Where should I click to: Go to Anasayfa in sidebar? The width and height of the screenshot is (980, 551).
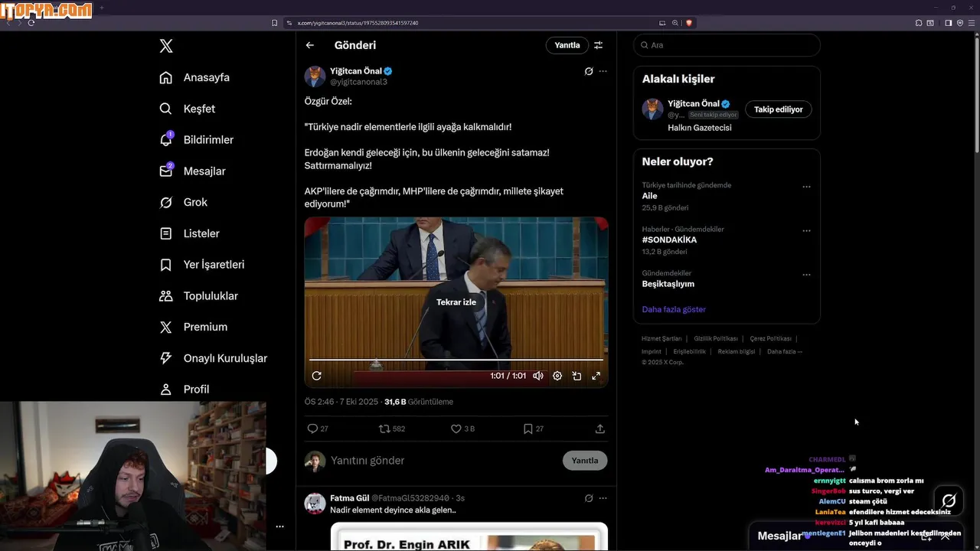tap(194, 77)
